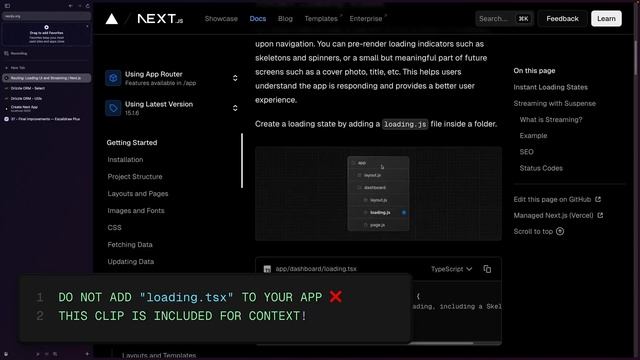Click the On this page heading
The image size is (640, 360).
[x=534, y=71]
